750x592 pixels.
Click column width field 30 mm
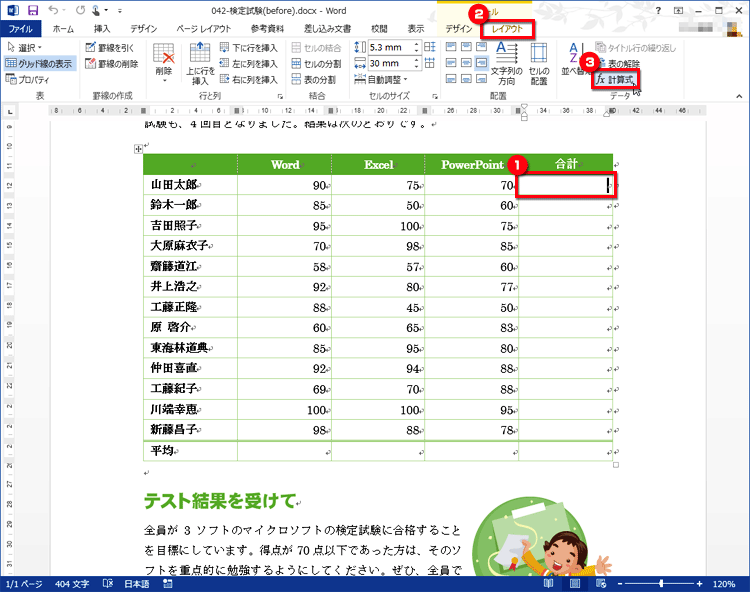coord(390,63)
